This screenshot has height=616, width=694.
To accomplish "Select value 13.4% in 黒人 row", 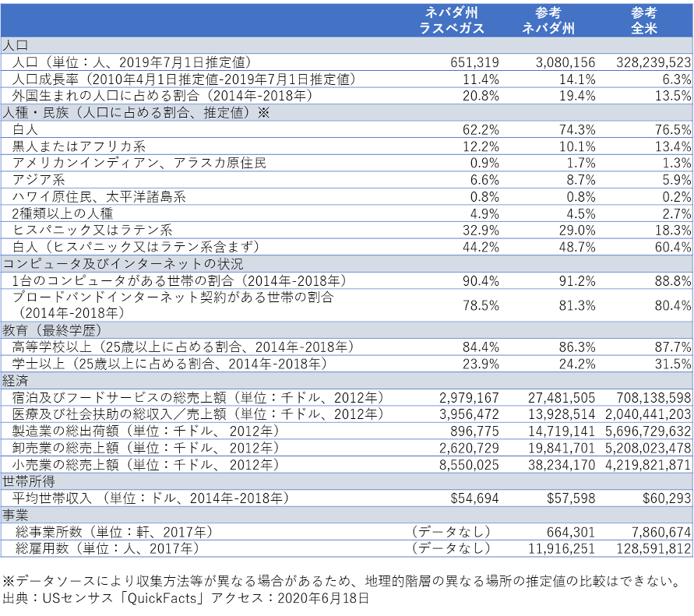I will point(673,146).
